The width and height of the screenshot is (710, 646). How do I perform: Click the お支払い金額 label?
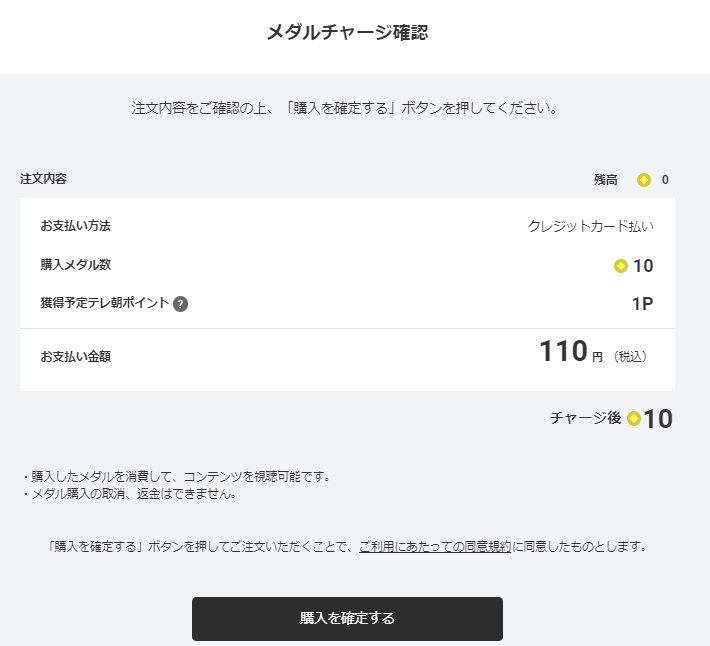pyautogui.click(x=75, y=355)
